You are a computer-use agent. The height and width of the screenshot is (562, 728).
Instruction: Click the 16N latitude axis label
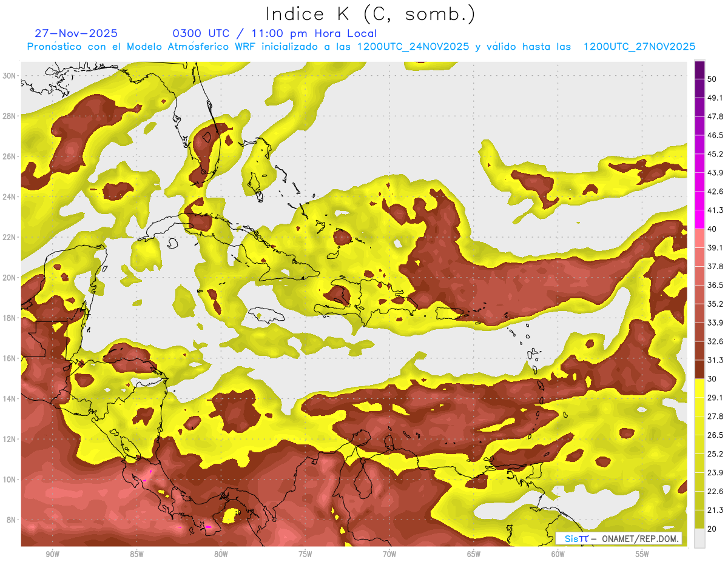click(x=9, y=358)
